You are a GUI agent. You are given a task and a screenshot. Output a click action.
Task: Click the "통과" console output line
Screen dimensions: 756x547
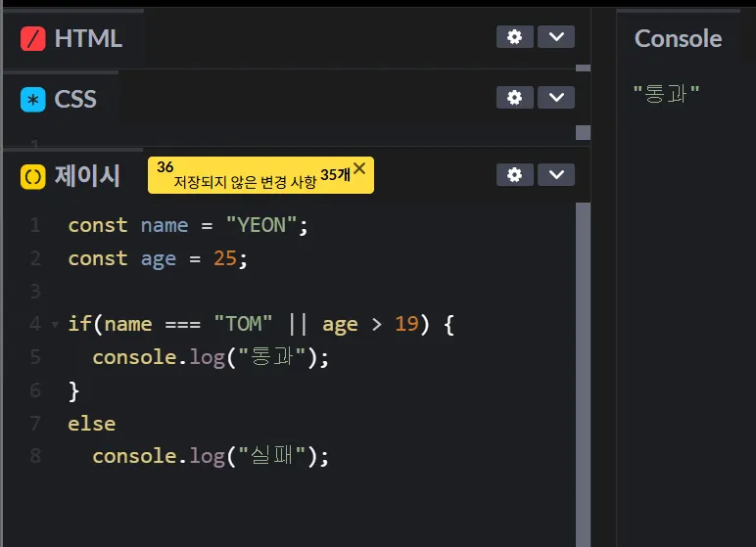pos(666,94)
